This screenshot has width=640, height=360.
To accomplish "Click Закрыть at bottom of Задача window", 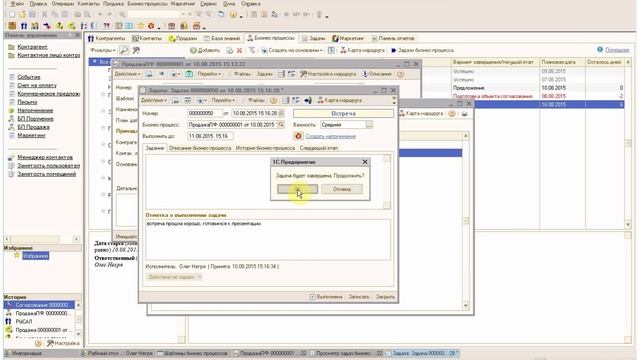I will 385,297.
